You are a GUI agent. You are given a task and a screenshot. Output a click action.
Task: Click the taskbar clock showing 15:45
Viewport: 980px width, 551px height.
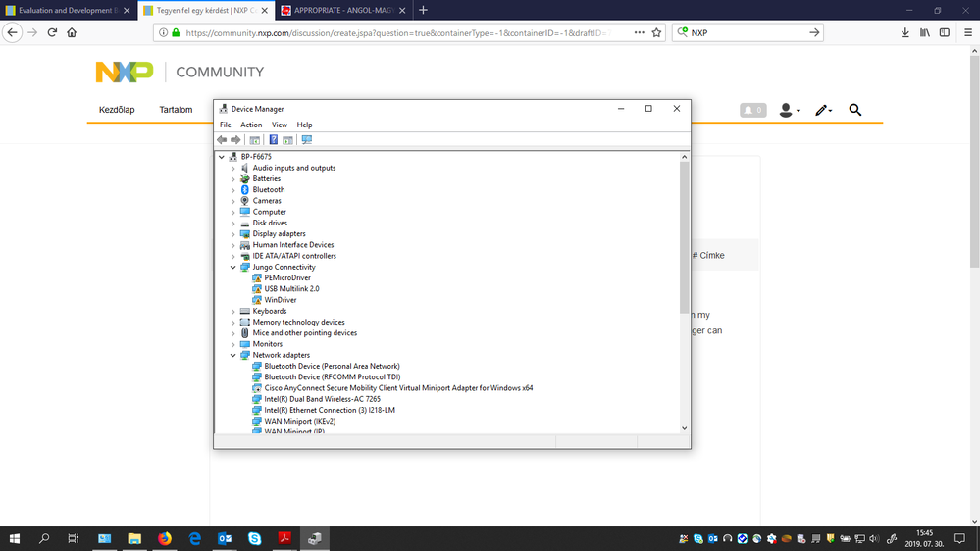924,538
